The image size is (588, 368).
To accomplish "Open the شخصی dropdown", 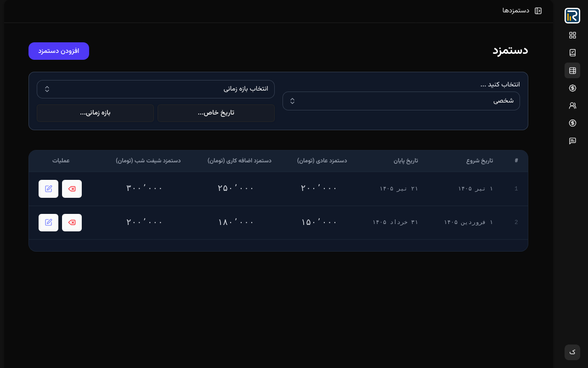I will [x=401, y=101].
